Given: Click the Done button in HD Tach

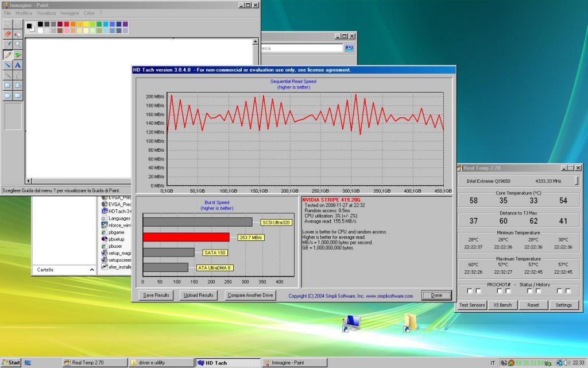Looking at the screenshot, I should tap(436, 295).
